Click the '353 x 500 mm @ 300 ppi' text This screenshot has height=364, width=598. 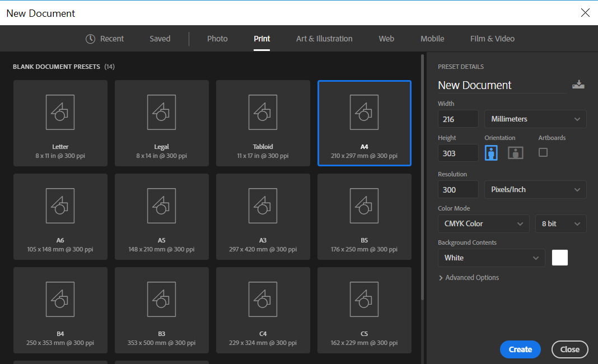click(162, 343)
